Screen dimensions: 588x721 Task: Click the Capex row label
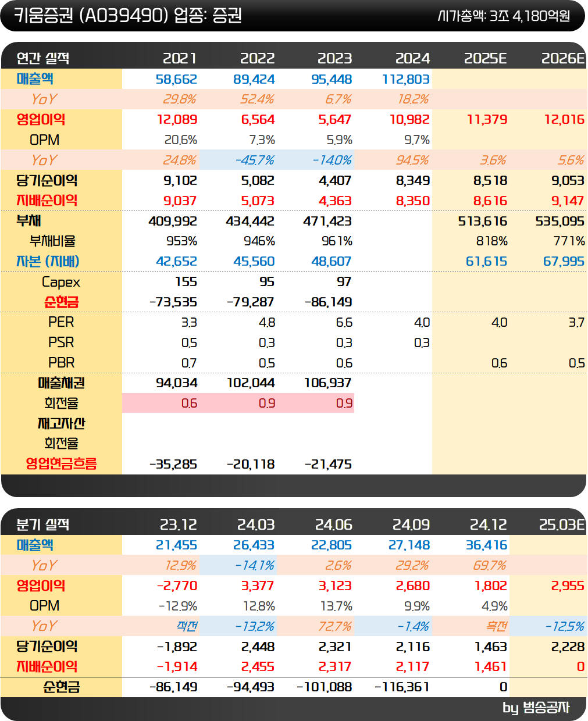pyautogui.click(x=61, y=282)
